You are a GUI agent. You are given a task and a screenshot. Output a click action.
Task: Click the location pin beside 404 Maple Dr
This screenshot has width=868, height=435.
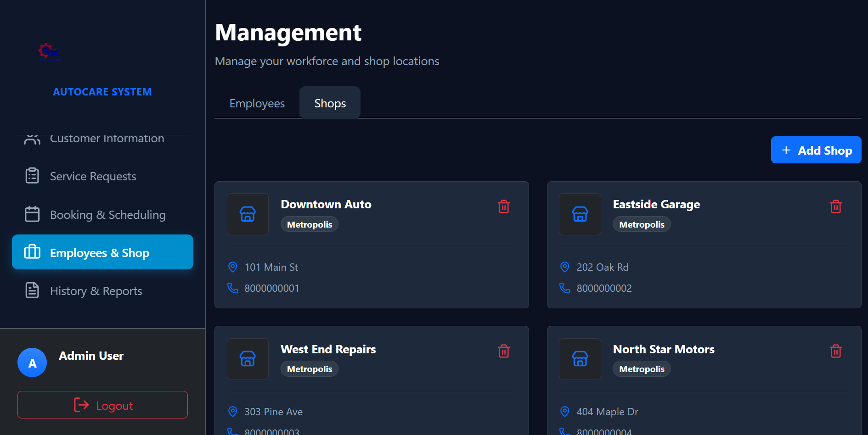(x=565, y=412)
